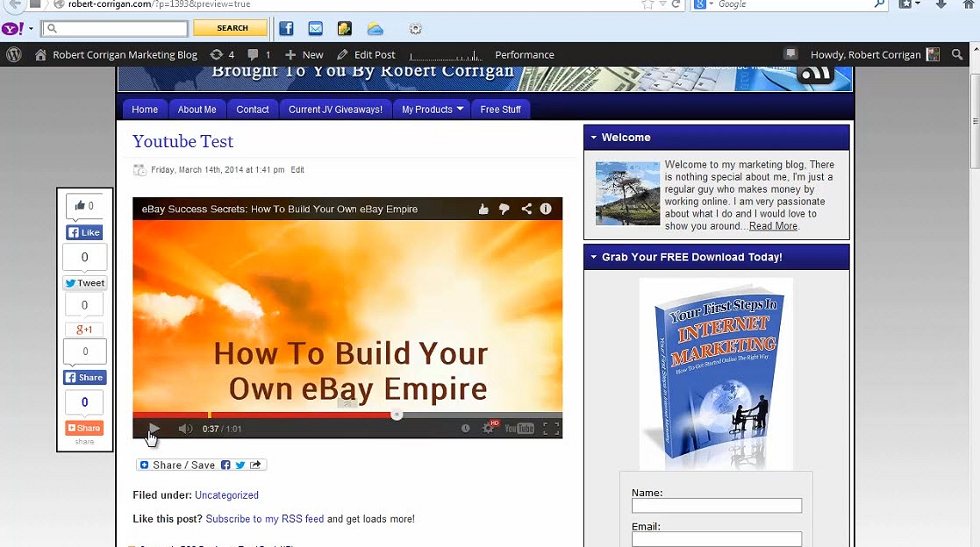980x547 pixels.
Task: Click the video info icon
Action: click(546, 209)
